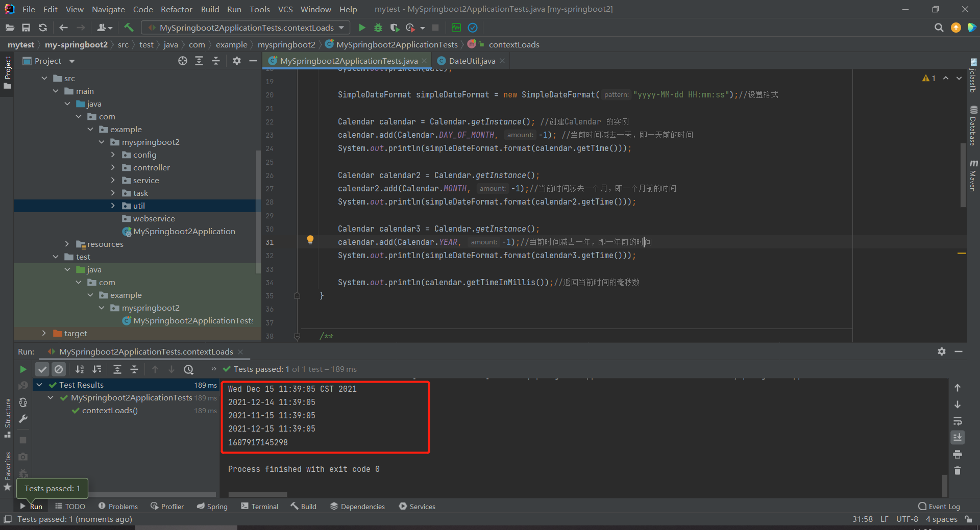
Task: Open the Dependencies tool window
Action: [357, 506]
